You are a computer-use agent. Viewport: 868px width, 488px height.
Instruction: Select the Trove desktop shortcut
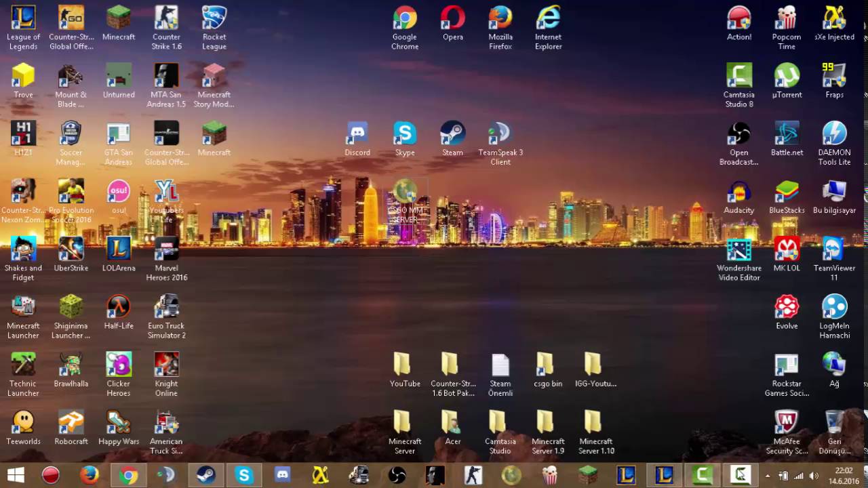(x=23, y=81)
